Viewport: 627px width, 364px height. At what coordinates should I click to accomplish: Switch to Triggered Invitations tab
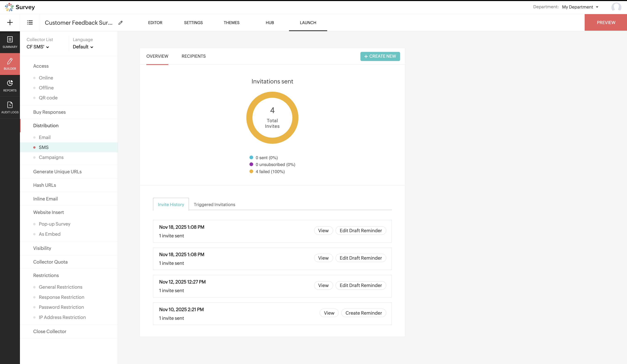[214, 204]
